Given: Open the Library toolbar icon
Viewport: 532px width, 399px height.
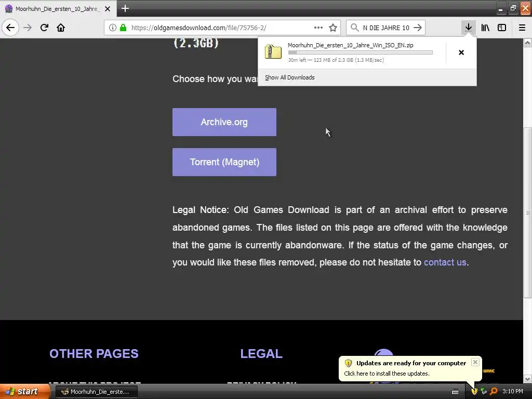Looking at the screenshot, I should pyautogui.click(x=485, y=28).
